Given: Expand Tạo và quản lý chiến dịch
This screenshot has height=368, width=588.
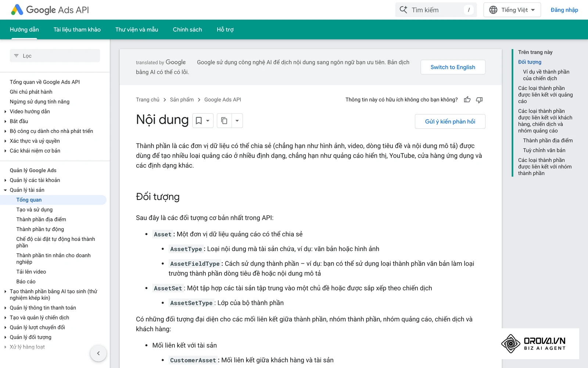Looking at the screenshot, I should [5, 318].
